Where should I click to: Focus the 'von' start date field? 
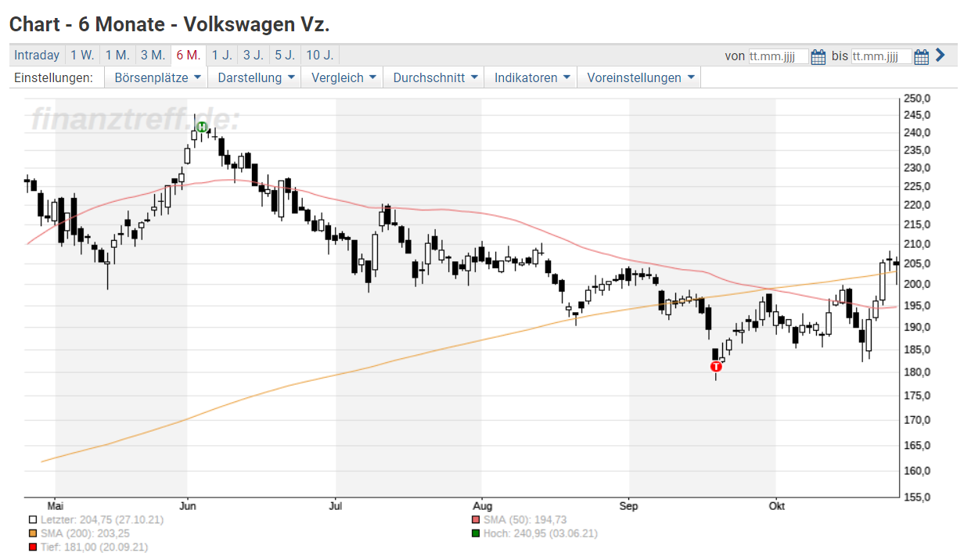779,56
